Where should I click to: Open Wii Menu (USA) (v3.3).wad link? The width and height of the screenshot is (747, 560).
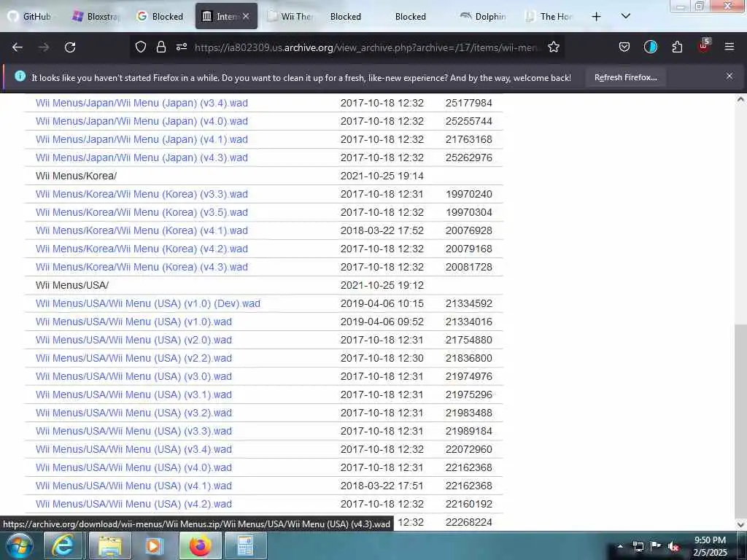point(133,431)
